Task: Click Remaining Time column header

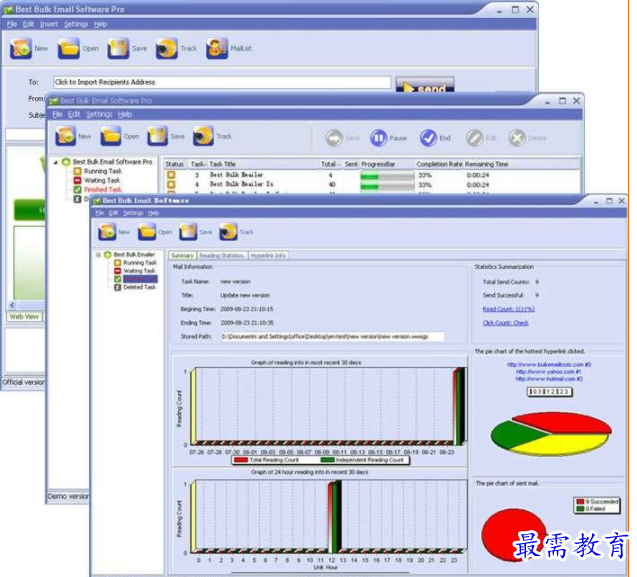Action: [x=487, y=164]
